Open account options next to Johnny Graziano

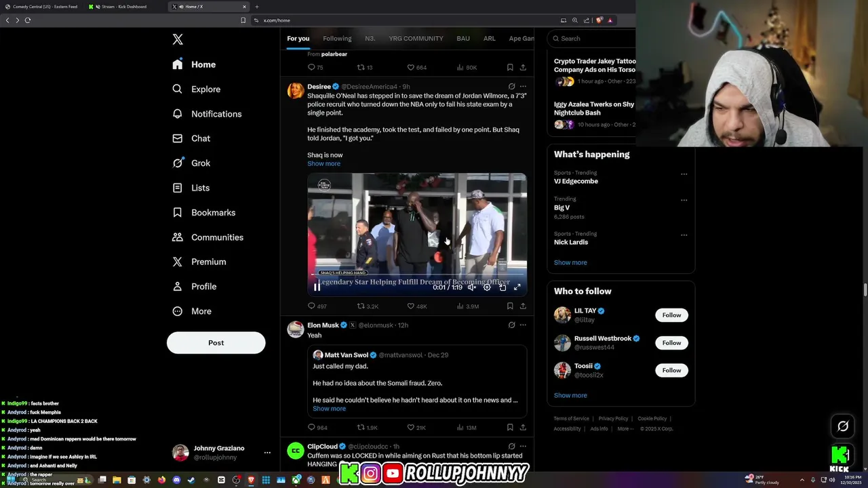[x=267, y=452]
